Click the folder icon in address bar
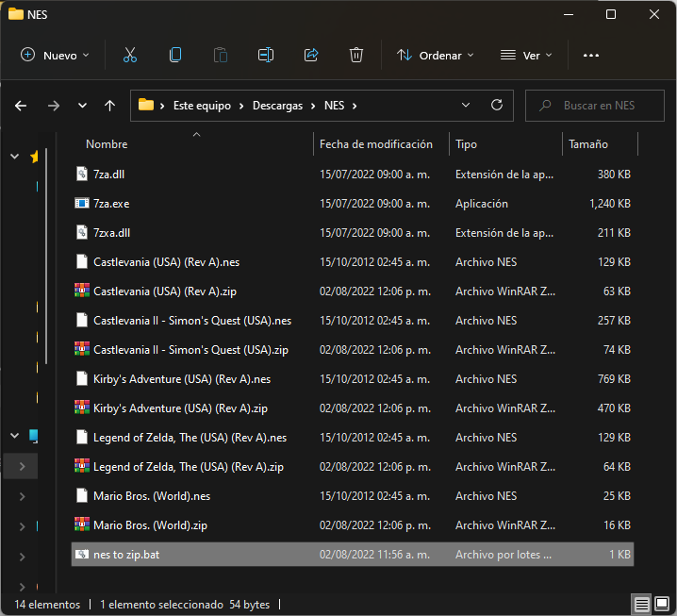The width and height of the screenshot is (677, 616). click(x=146, y=105)
